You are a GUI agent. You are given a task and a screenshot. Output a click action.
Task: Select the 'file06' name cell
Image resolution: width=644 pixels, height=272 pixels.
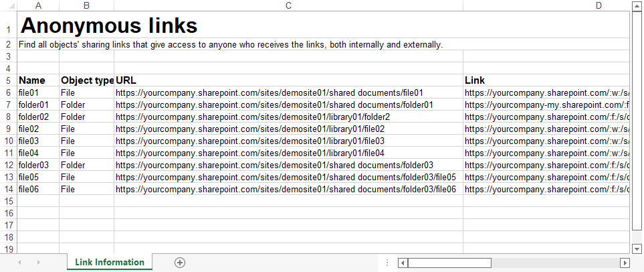pyautogui.click(x=39, y=190)
